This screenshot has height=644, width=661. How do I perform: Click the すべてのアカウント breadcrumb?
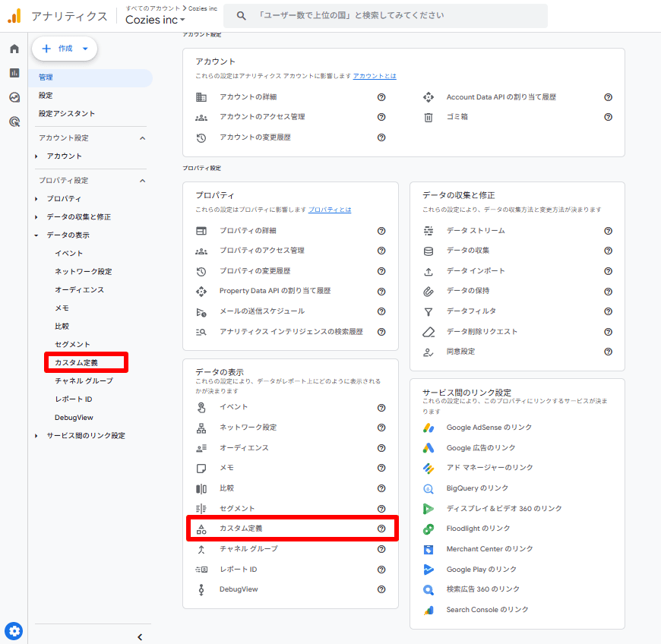pyautogui.click(x=153, y=8)
